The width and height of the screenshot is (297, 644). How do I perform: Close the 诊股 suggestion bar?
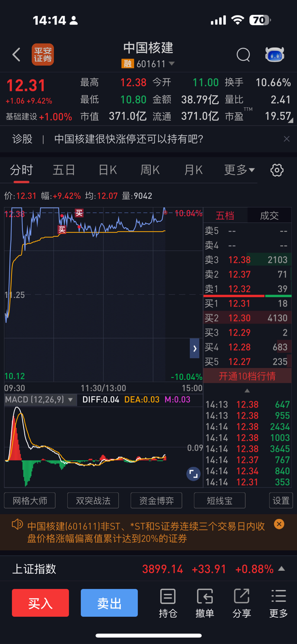point(287,139)
